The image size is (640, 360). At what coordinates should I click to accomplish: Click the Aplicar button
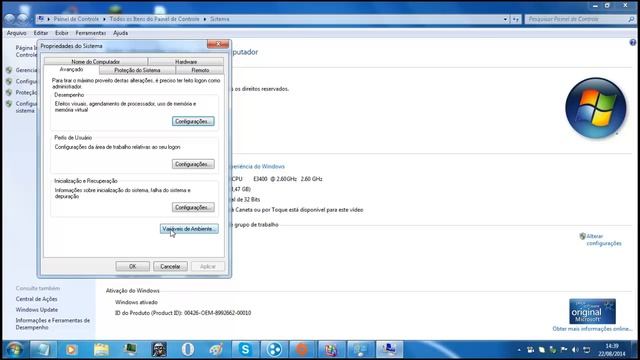pos(208,266)
